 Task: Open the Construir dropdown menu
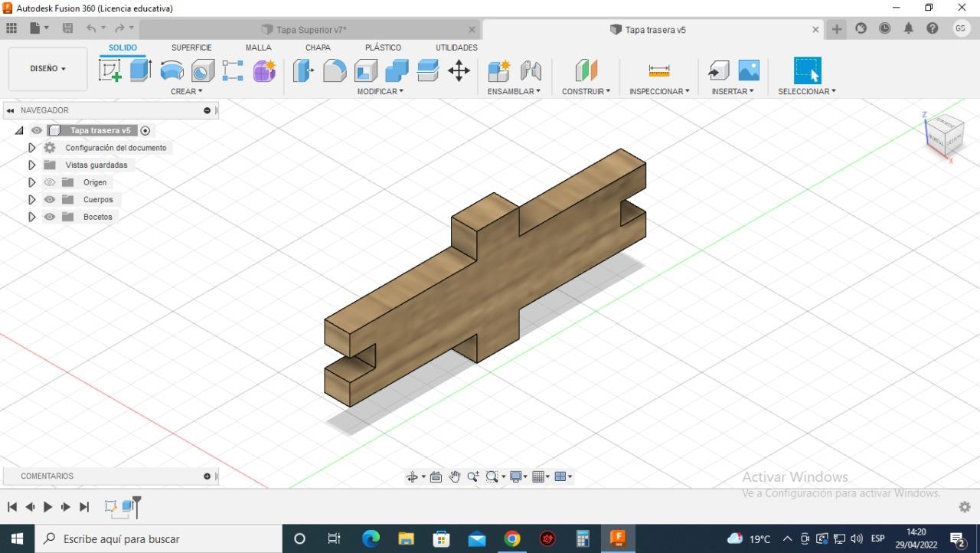586,91
